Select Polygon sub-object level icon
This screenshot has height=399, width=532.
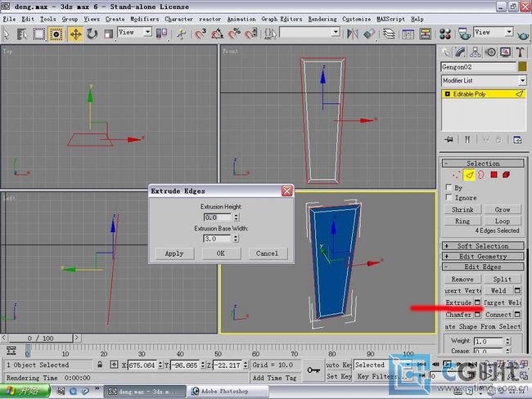pyautogui.click(x=494, y=175)
